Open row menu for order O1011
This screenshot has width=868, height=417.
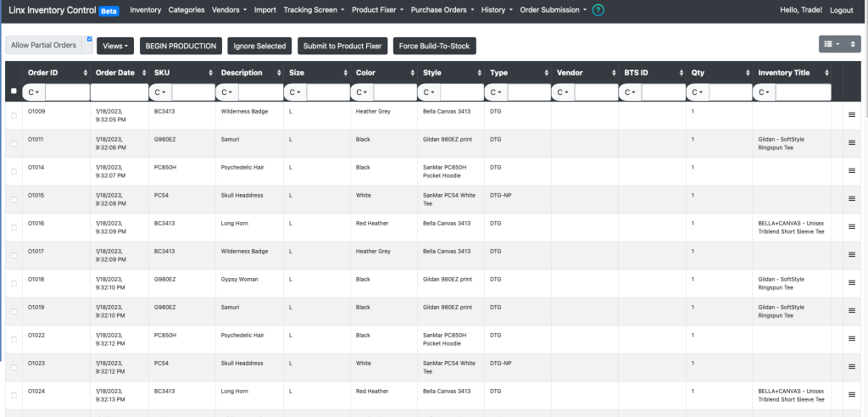[x=851, y=143]
